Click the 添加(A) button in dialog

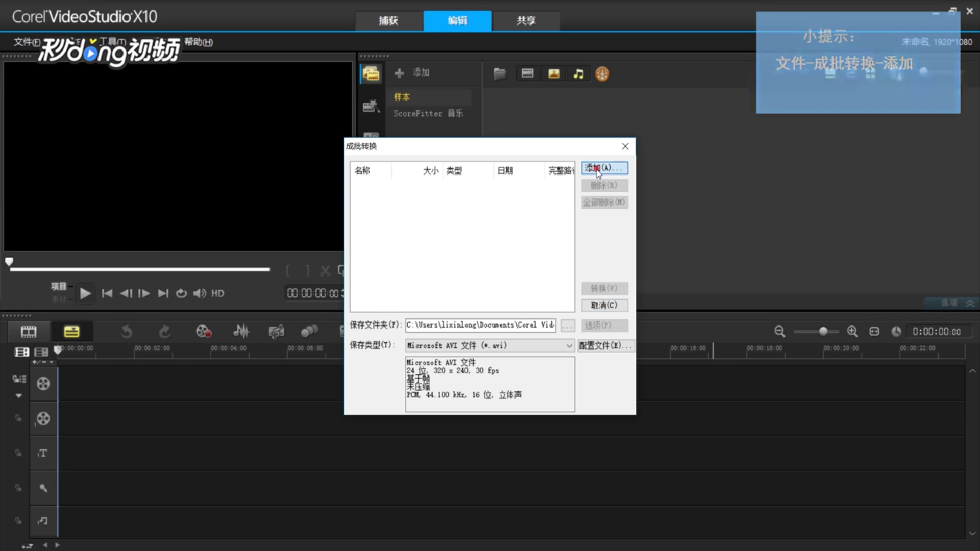click(604, 168)
